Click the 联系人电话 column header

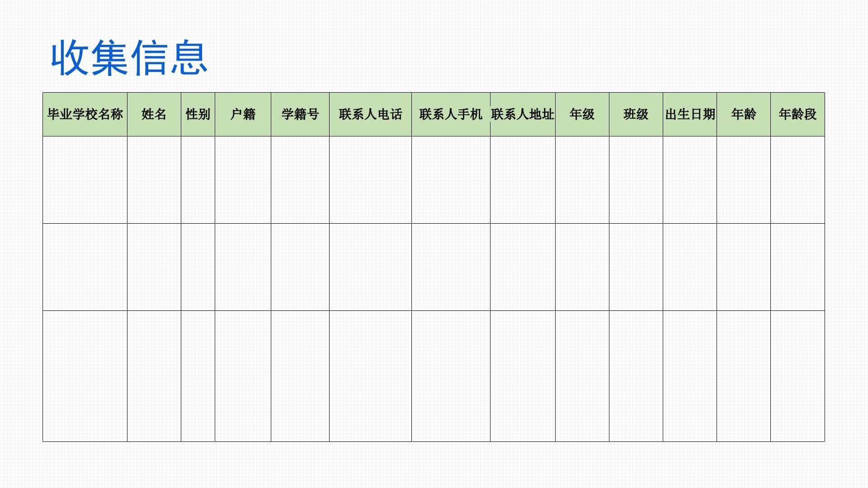[x=370, y=114]
